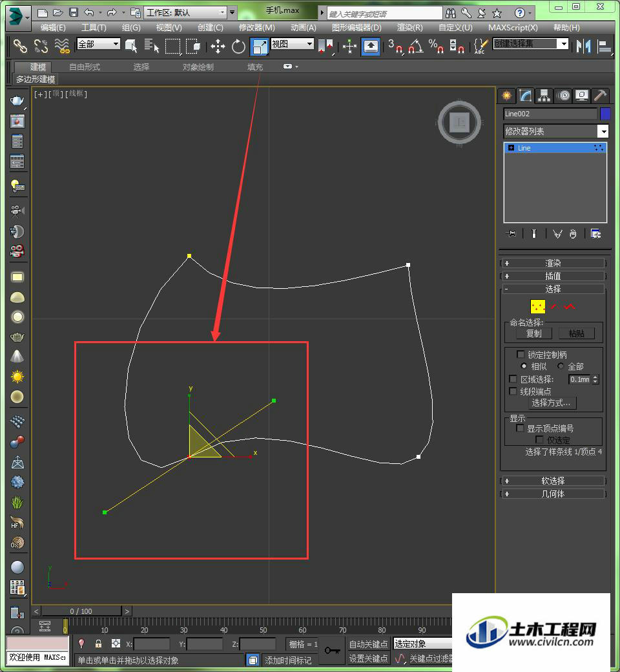Open the 编辑(E) menu

pyautogui.click(x=53, y=27)
